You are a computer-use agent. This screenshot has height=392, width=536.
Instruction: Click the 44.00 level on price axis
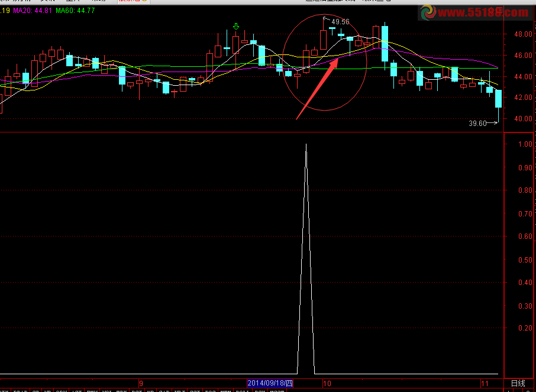(x=522, y=77)
